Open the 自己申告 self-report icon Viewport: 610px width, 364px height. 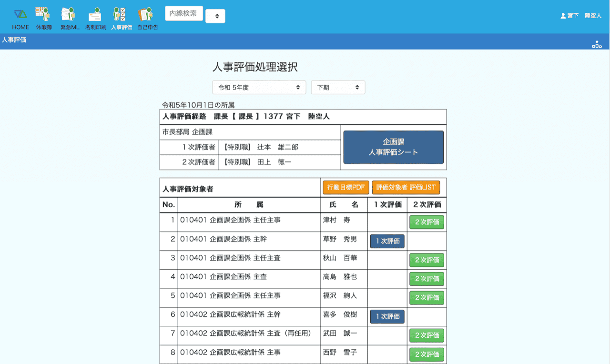tap(147, 14)
